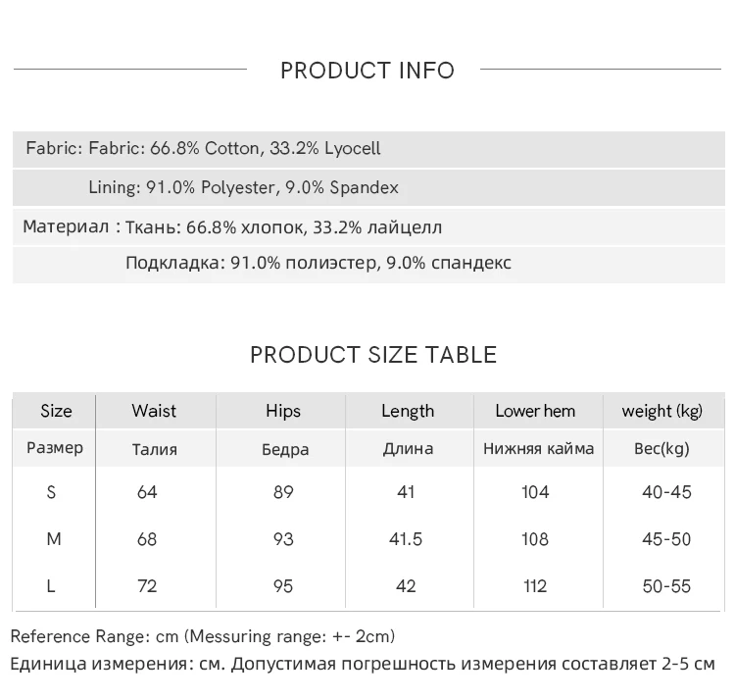735x700 pixels.
Task: Select the S size row label
Action: (52, 492)
